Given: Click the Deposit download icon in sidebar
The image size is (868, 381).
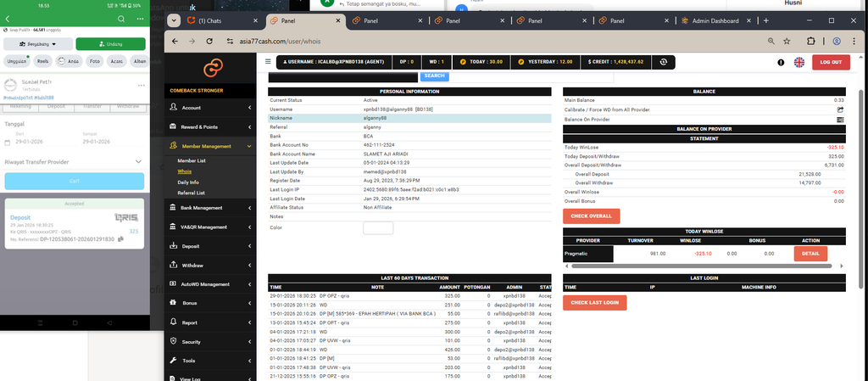Looking at the screenshot, I should point(173,246).
